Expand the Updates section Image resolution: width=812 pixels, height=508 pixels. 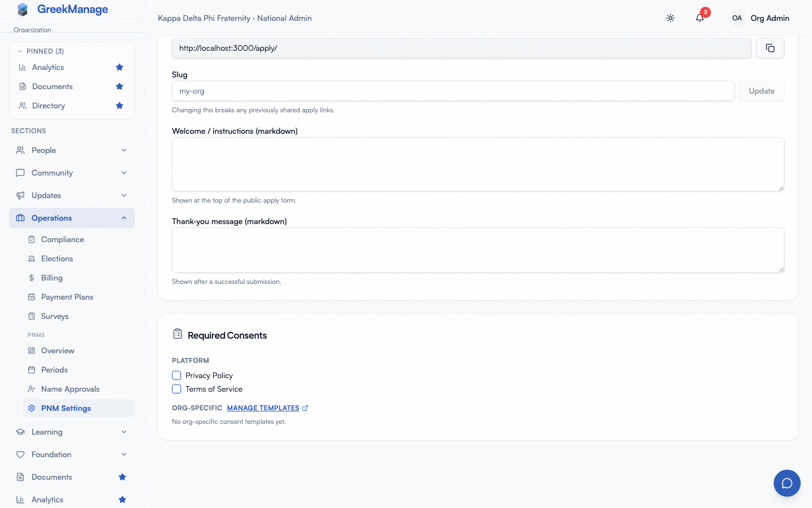pos(72,195)
